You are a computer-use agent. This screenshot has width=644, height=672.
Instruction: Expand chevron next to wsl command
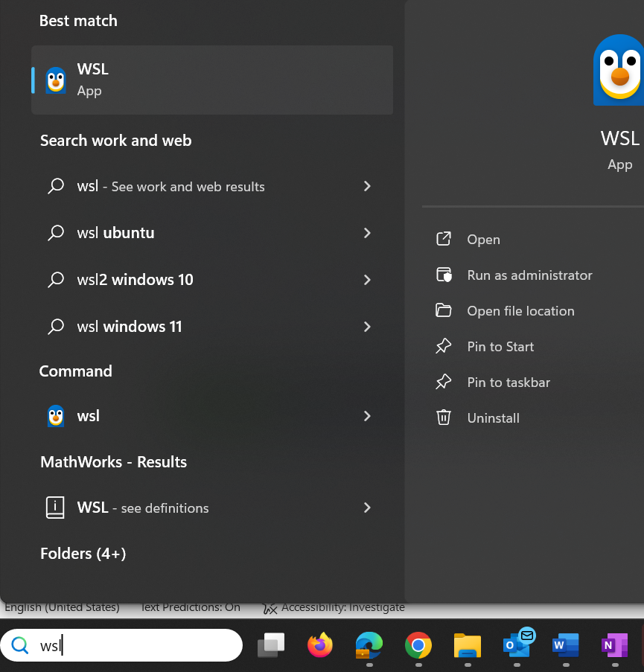click(x=367, y=416)
